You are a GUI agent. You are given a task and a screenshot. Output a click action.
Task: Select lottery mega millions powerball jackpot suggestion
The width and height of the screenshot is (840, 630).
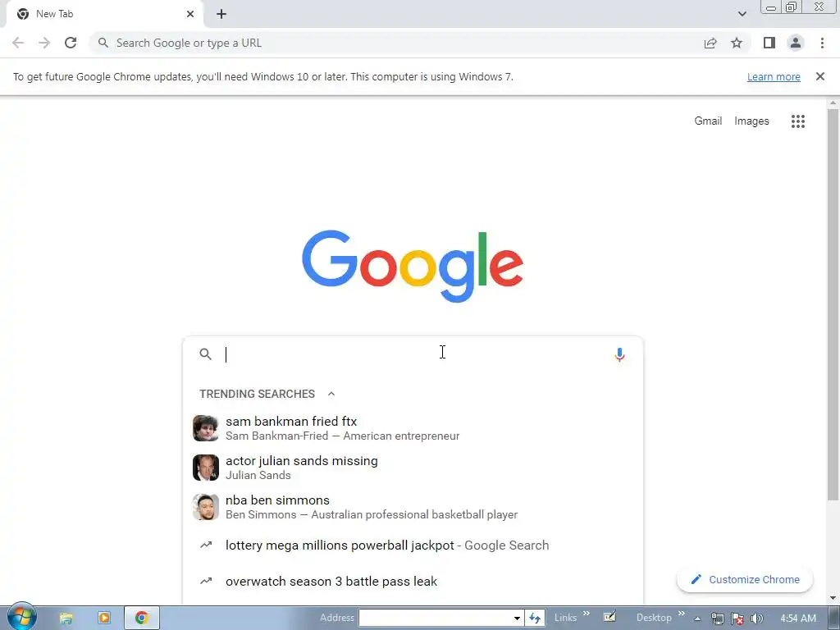[413, 546]
